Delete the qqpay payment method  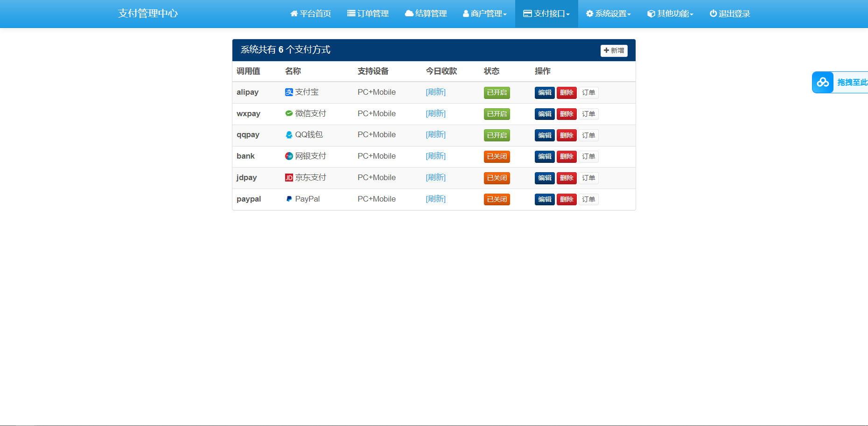(x=567, y=135)
